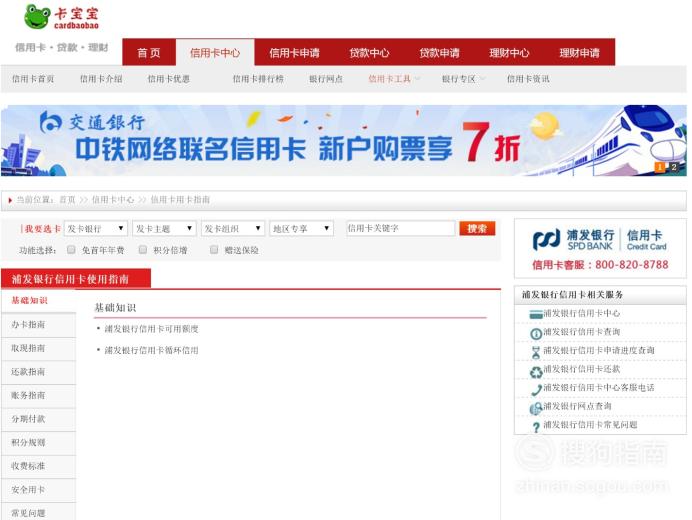Open the 浦发银行网点查询 link

click(x=577, y=406)
